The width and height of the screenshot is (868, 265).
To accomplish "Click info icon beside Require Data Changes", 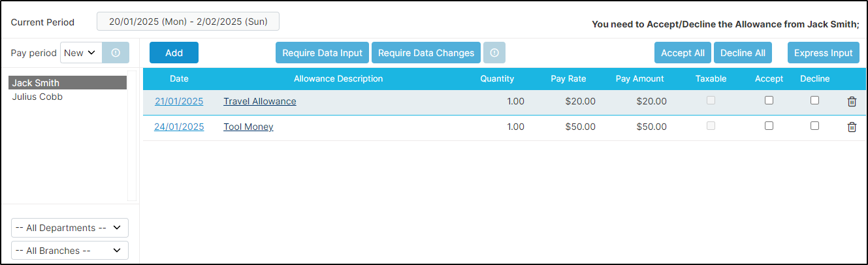I will (494, 53).
